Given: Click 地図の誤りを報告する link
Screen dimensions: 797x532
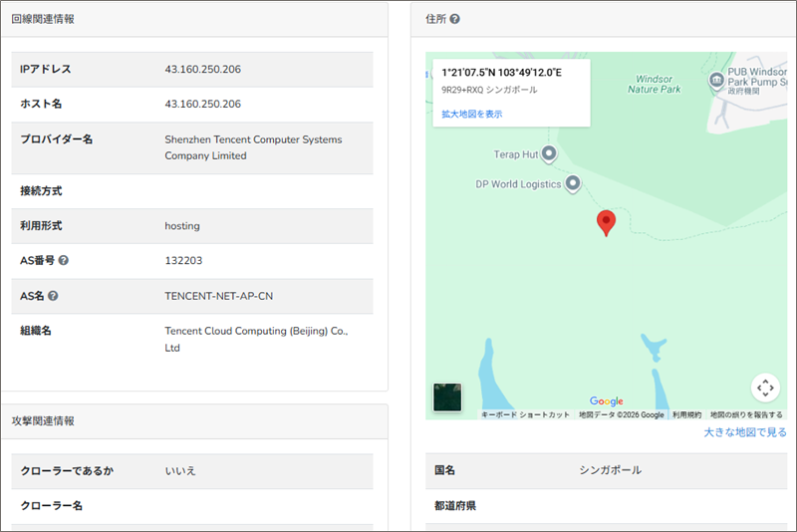Looking at the screenshot, I should click(746, 414).
